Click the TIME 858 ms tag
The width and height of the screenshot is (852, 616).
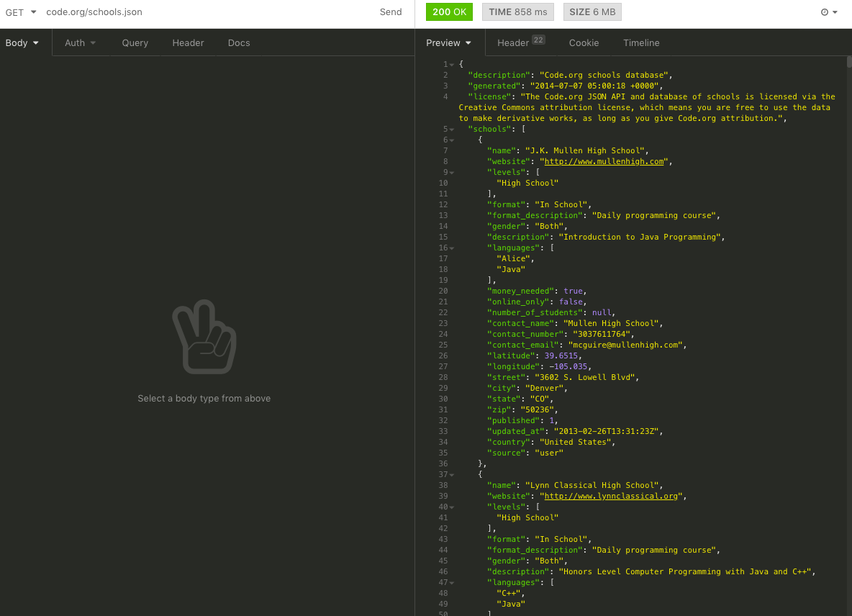pyautogui.click(x=518, y=12)
